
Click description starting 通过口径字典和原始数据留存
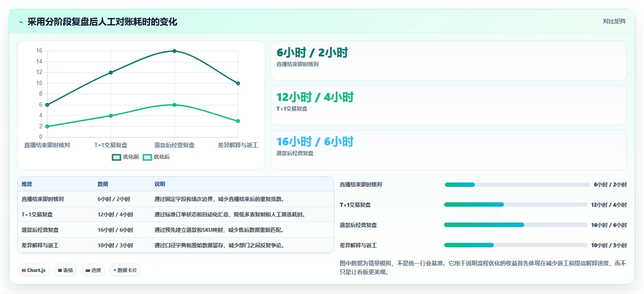[219, 246]
